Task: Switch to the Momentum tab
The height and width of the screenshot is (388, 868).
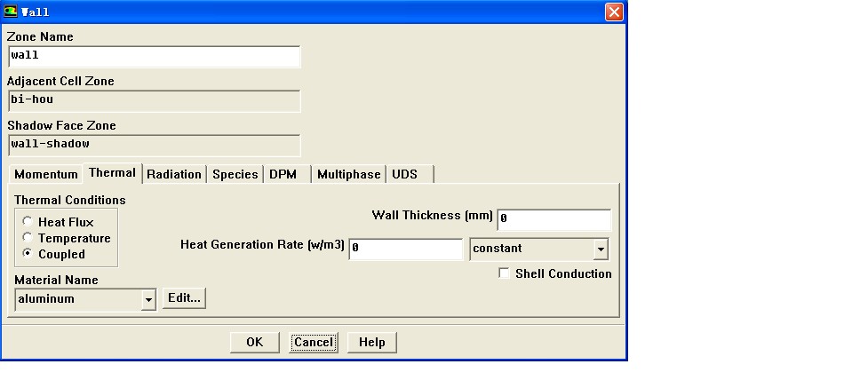Action: point(46,174)
